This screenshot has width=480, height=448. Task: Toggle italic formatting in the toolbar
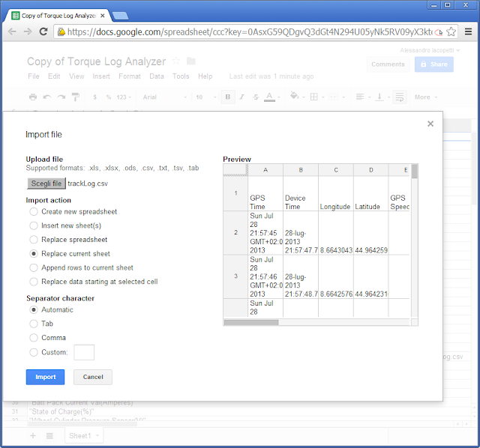tap(241, 97)
